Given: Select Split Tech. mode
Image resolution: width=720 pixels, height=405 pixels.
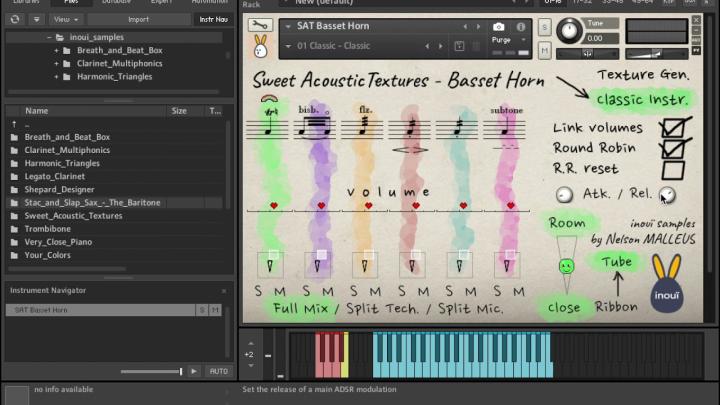Looking at the screenshot, I should pos(382,308).
